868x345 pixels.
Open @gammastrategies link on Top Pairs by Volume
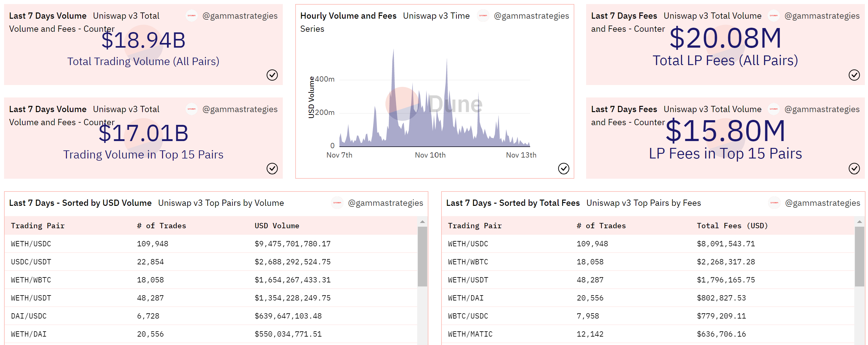click(385, 203)
